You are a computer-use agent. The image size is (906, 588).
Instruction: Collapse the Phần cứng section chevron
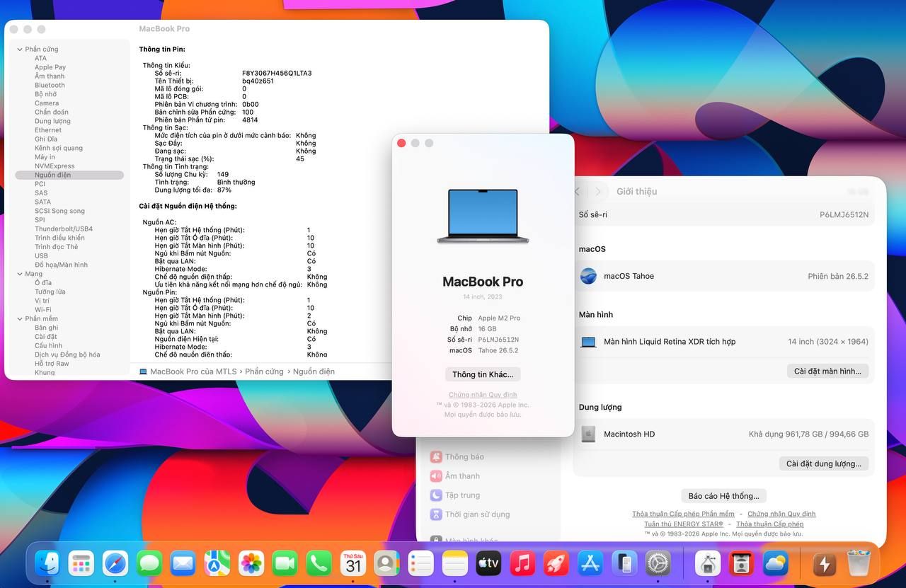click(x=19, y=50)
